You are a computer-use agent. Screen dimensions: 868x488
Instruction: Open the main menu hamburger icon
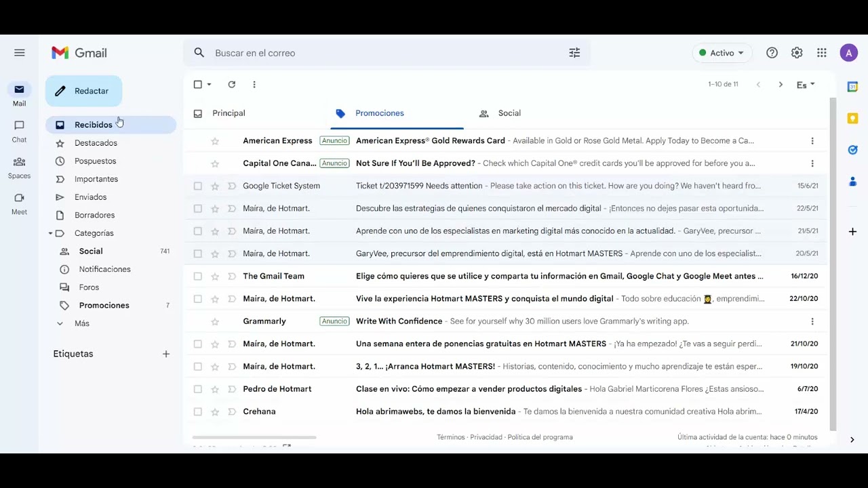(19, 53)
